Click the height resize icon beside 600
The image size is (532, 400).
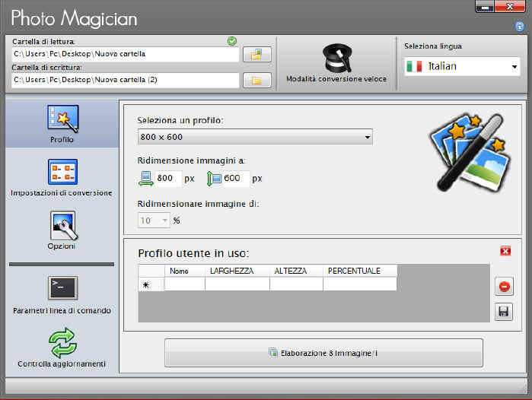point(214,179)
